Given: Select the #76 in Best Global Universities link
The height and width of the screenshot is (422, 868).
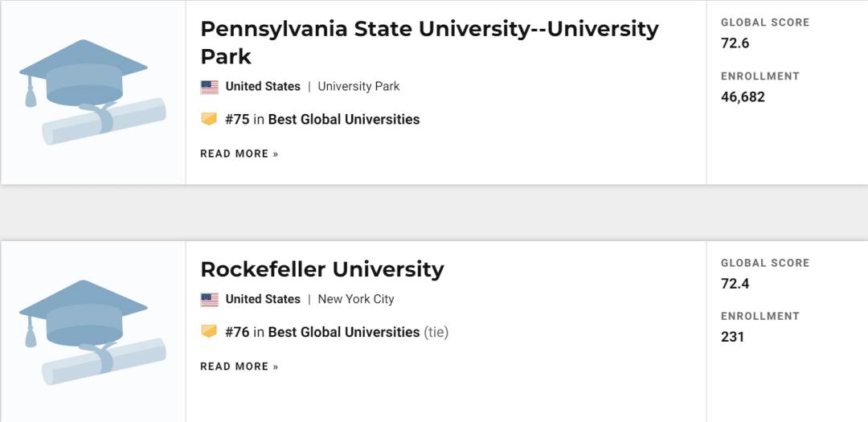Looking at the screenshot, I should coord(322,332).
